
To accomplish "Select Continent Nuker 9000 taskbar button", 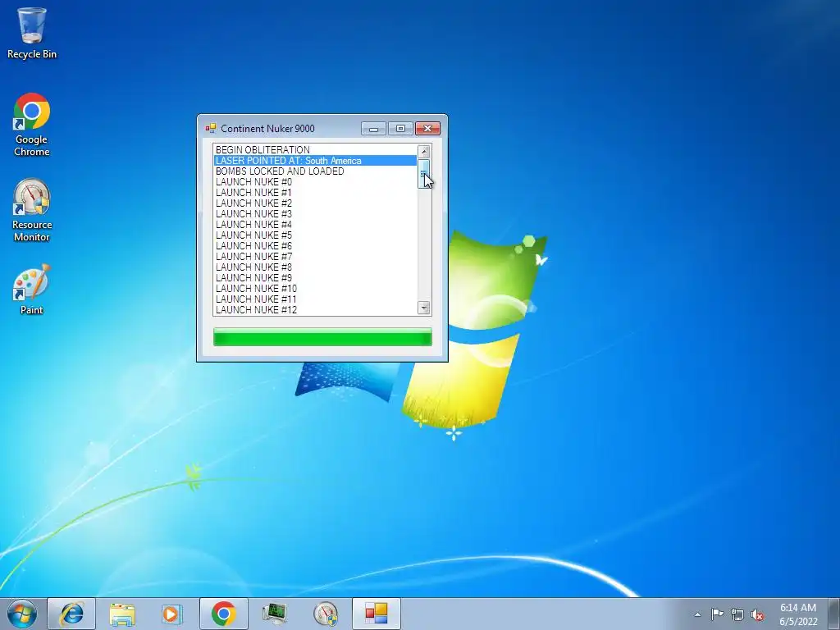I will pyautogui.click(x=376, y=614).
